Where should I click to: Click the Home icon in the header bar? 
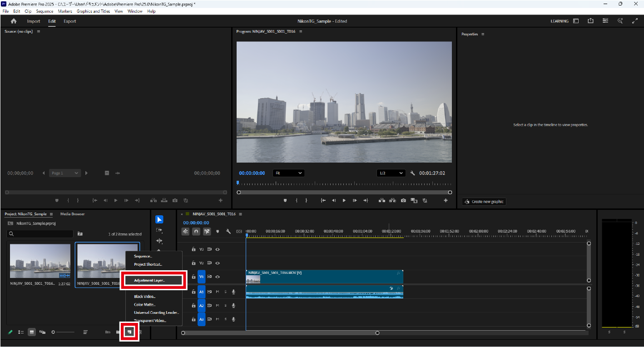[x=14, y=21]
